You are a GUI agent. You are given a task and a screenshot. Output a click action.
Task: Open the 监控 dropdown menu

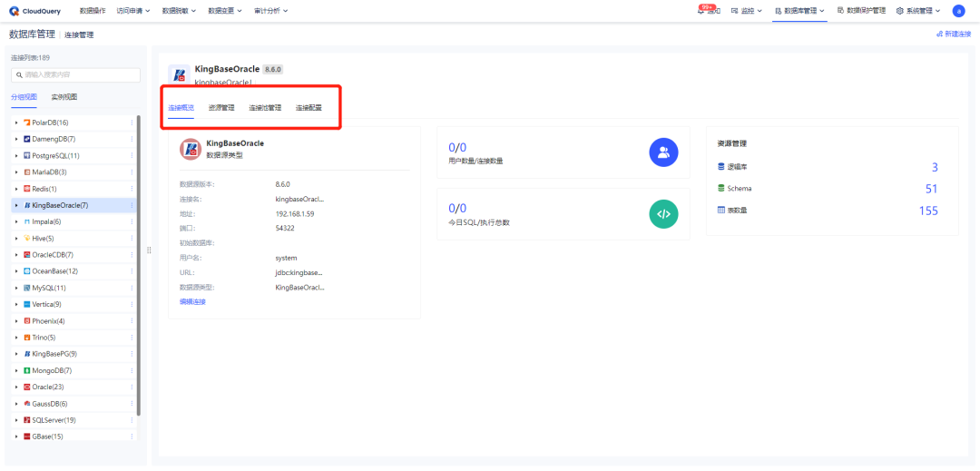746,11
